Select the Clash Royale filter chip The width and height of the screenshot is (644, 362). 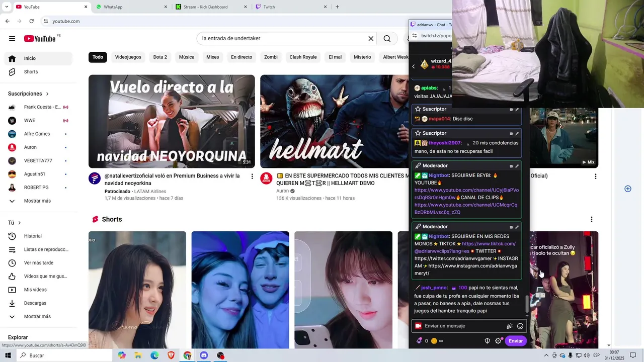pyautogui.click(x=303, y=57)
